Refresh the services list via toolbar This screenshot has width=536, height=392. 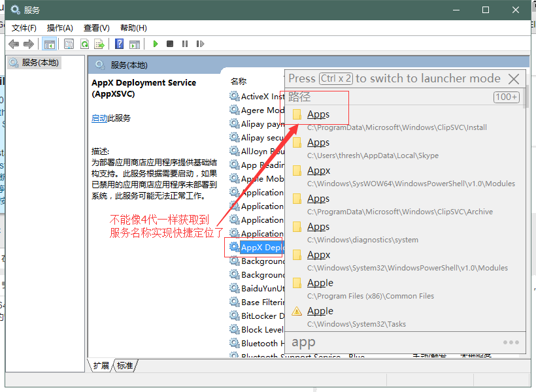click(84, 44)
